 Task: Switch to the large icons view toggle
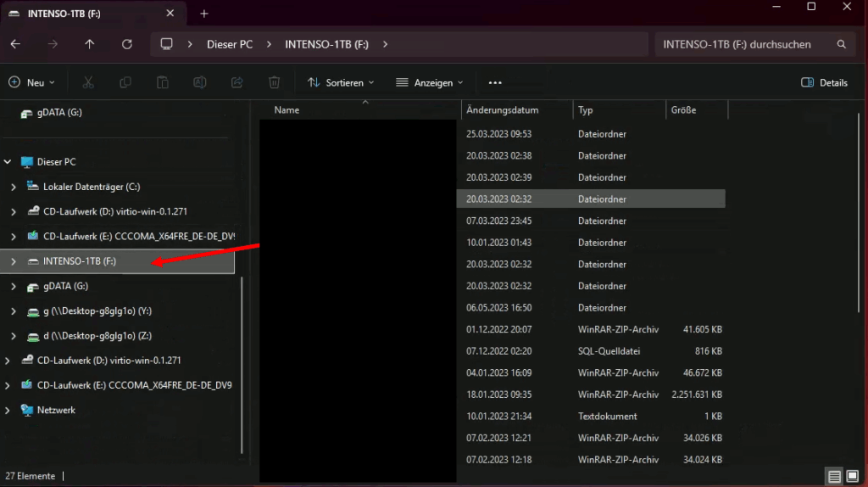(x=853, y=476)
